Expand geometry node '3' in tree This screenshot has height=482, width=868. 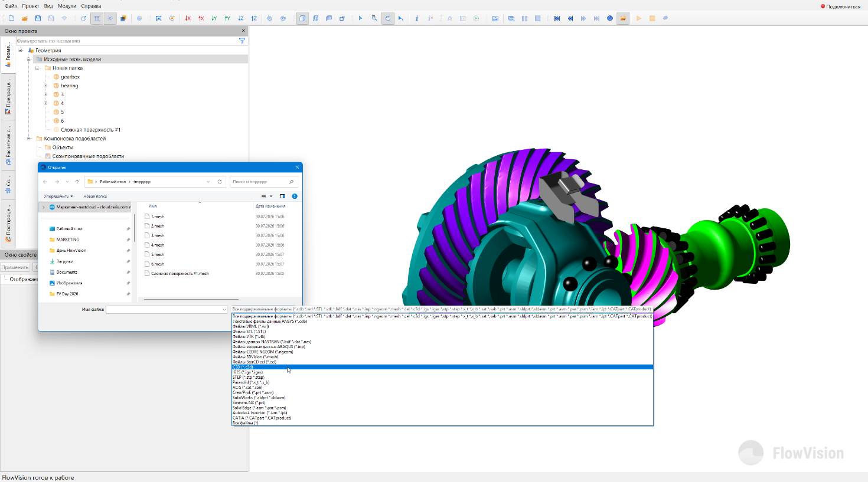[x=46, y=94]
